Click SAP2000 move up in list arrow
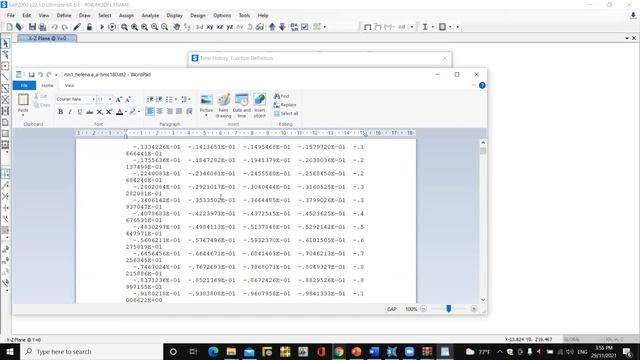Image resolution: width=640 pixels, height=360 pixels. 272,27
